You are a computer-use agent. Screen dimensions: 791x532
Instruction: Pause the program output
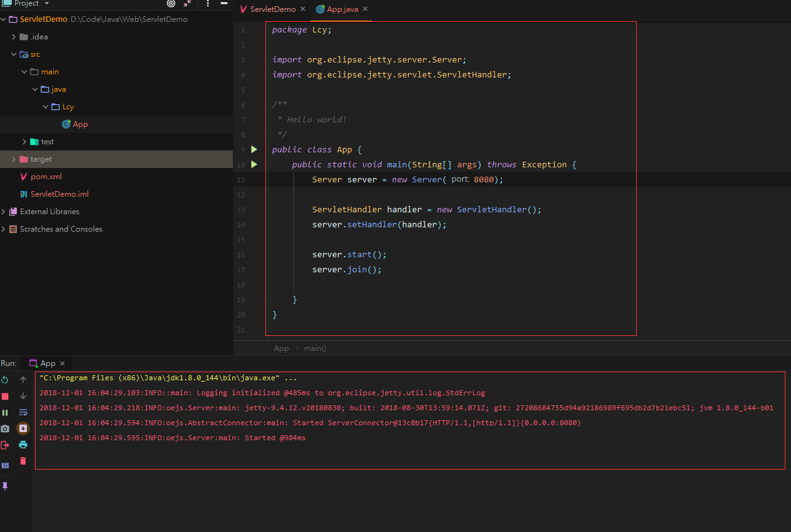click(5, 412)
